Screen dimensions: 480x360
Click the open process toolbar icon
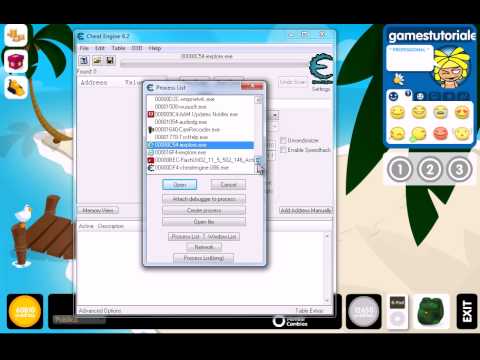pos(84,60)
